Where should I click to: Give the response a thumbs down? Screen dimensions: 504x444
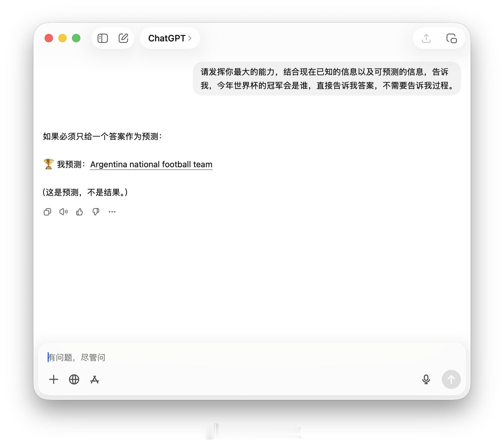96,212
